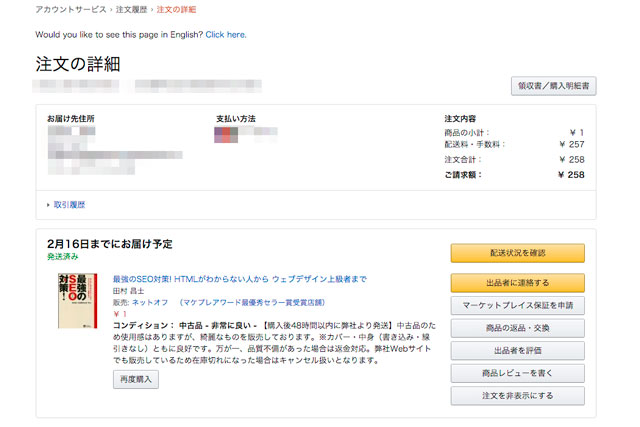Image resolution: width=640 pixels, height=427 pixels.
Task: Click the SEO book cover thumbnail
Action: [x=78, y=301]
